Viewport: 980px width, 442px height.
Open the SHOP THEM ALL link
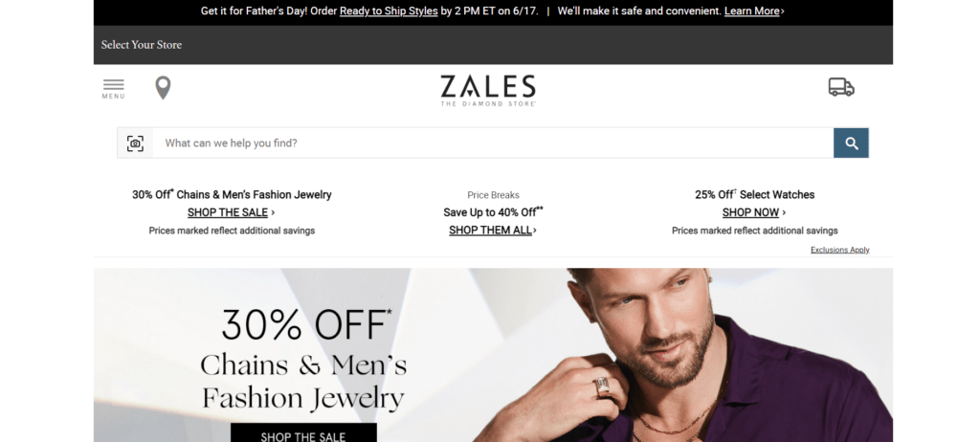[493, 230]
